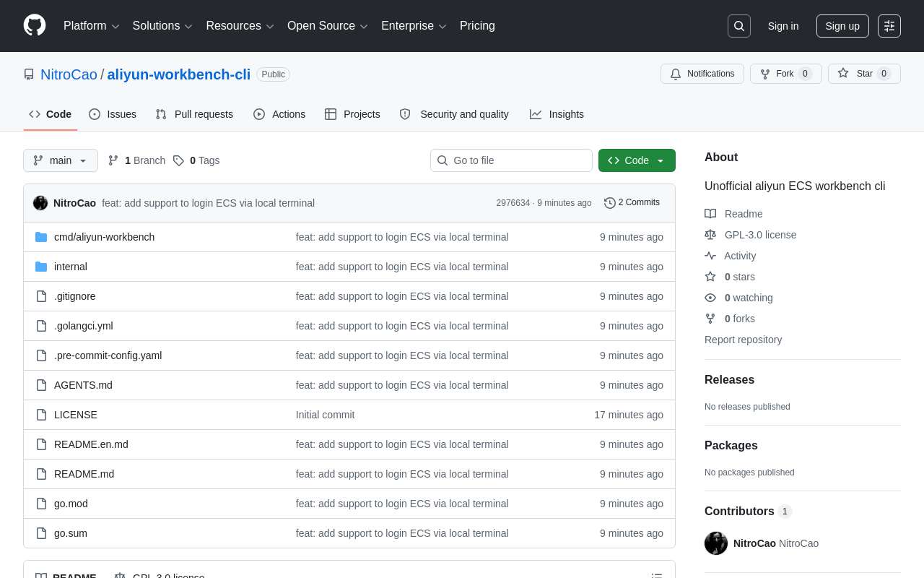Open the README.md file
Image resolution: width=924 pixels, height=578 pixels.
pos(84,474)
